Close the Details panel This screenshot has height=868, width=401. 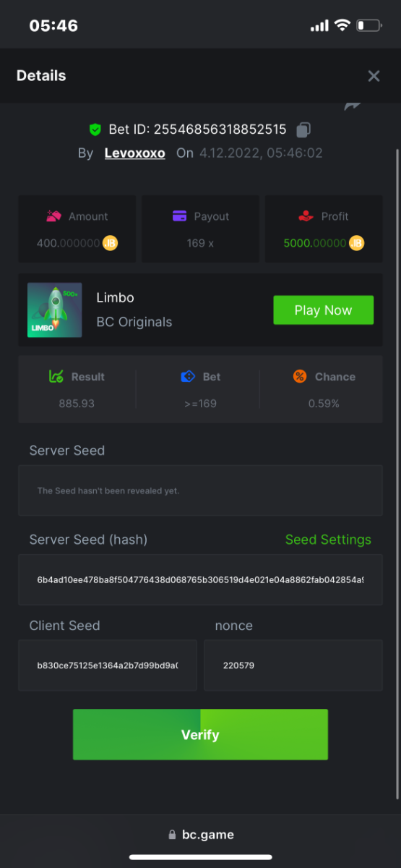tap(374, 76)
